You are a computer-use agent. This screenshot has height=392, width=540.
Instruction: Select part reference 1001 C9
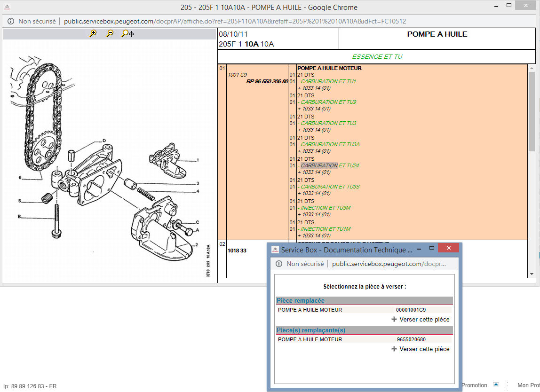point(237,75)
